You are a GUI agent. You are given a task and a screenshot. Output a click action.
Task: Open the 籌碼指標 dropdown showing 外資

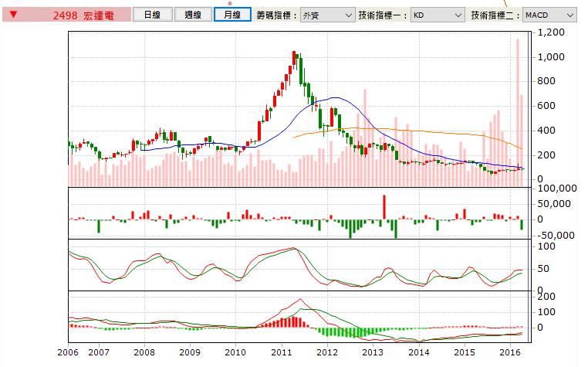coord(327,15)
